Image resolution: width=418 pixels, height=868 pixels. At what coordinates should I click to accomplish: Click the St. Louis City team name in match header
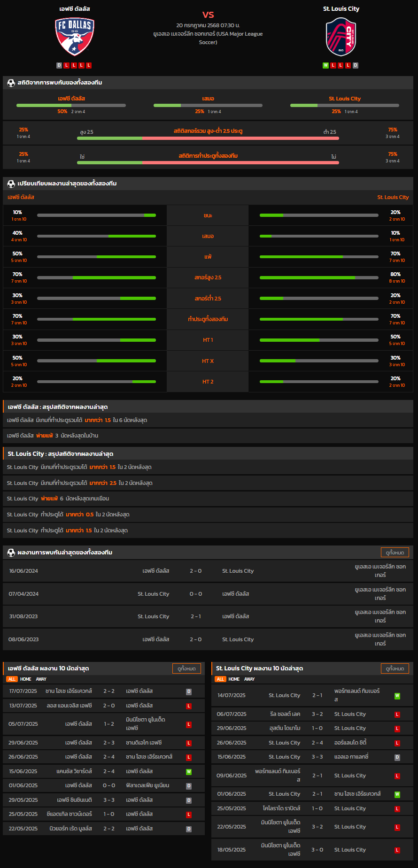coord(341,8)
